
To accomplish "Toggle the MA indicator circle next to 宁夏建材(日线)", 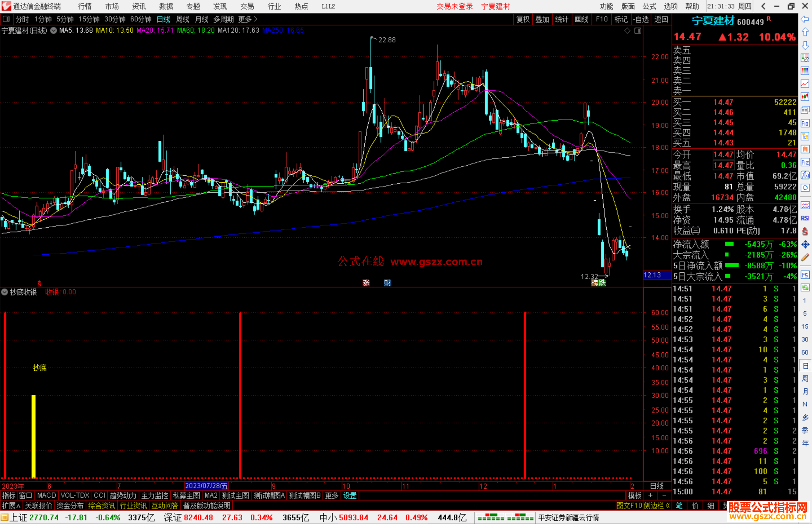I will pyautogui.click(x=53, y=30).
